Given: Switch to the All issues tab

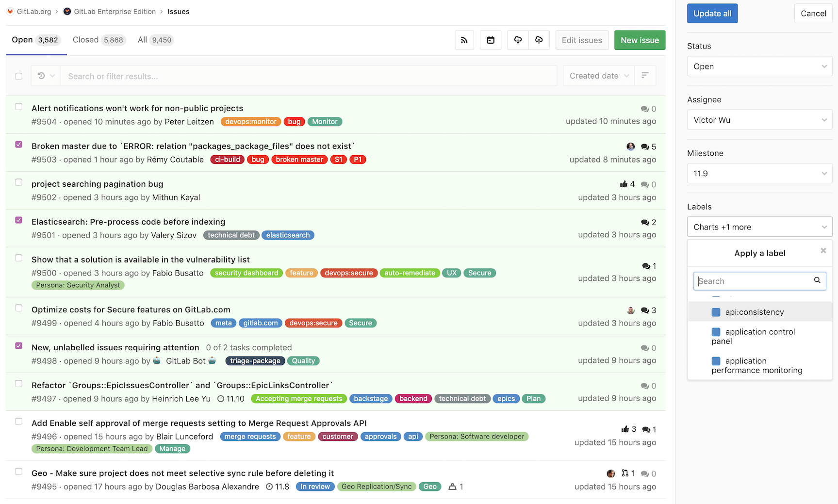Looking at the screenshot, I should (155, 40).
